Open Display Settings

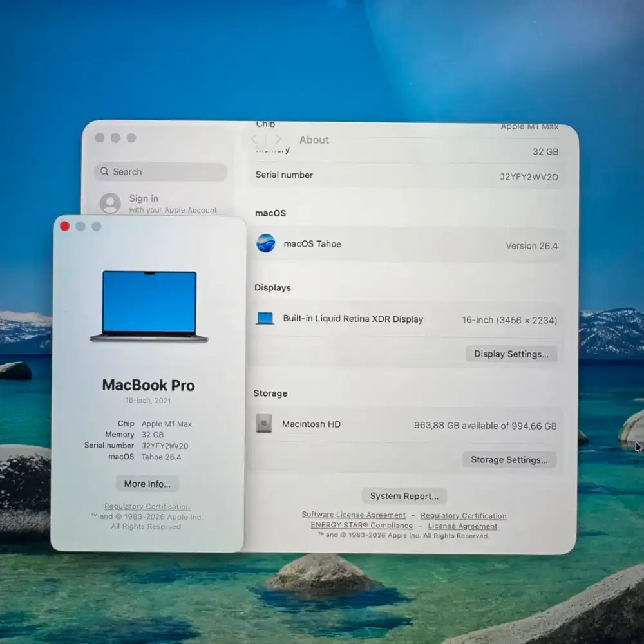511,354
